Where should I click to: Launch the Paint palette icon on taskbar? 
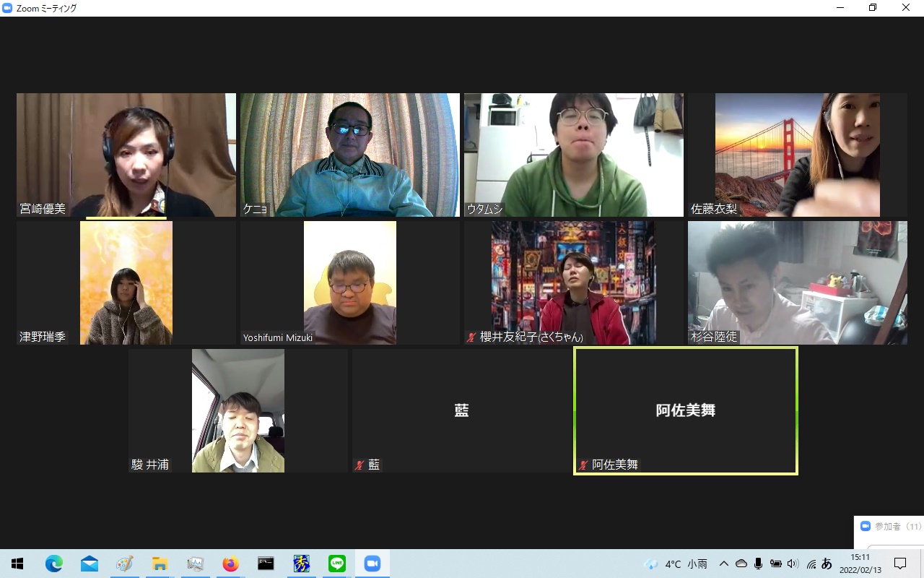(125, 564)
